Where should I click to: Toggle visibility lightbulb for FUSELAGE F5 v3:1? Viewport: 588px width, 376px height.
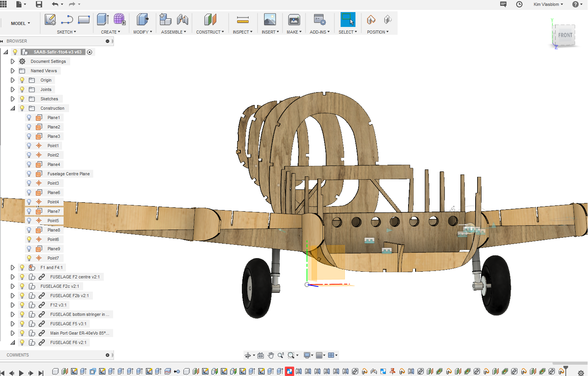click(22, 324)
